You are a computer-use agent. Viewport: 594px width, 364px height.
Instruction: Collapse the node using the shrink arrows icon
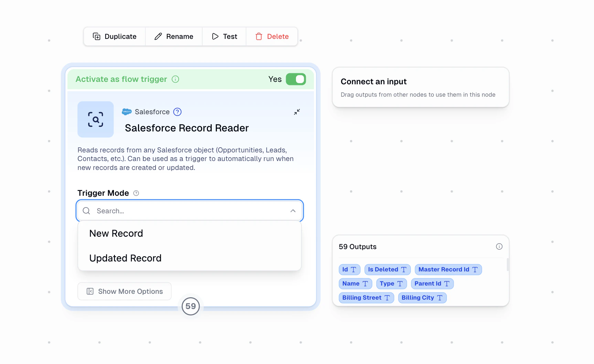coord(297,112)
